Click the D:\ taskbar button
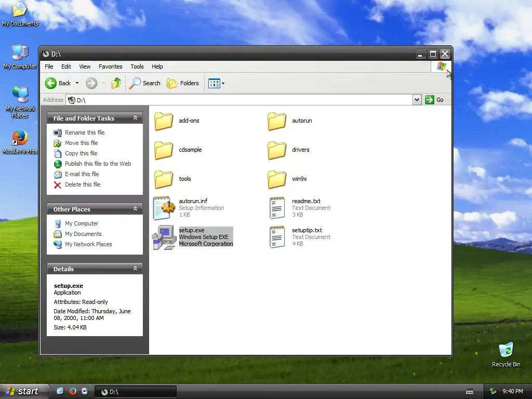Image resolution: width=532 pixels, height=399 pixels. tap(136, 392)
